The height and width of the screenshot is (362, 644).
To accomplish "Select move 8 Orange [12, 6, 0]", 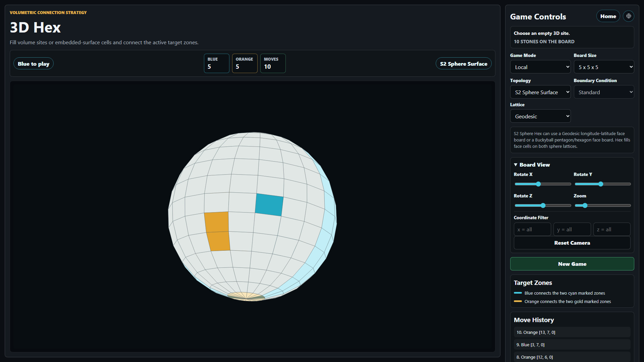I will coord(572,357).
